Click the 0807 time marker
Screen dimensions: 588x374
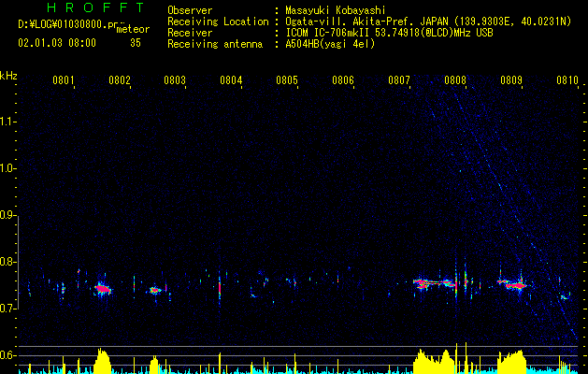coord(399,80)
